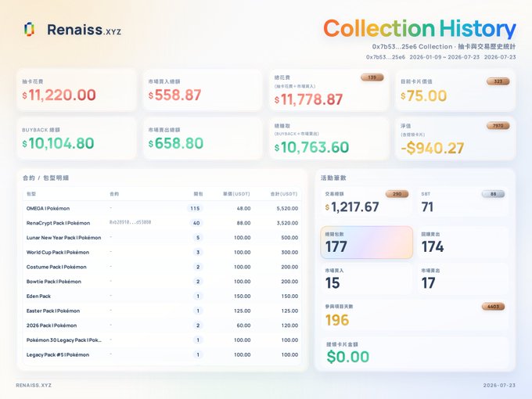The image size is (532, 399).
Task: Click the Renaiss multicolor logo icon
Action: [29, 29]
